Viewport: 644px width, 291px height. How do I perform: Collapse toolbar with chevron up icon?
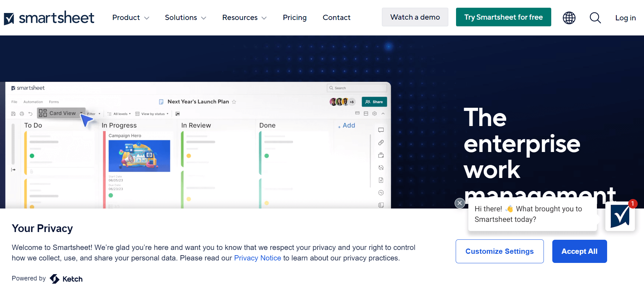click(x=383, y=113)
